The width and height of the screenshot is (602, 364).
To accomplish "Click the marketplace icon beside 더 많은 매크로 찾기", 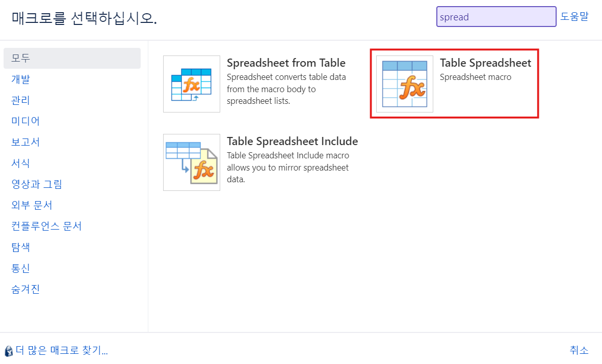I will 9,351.
